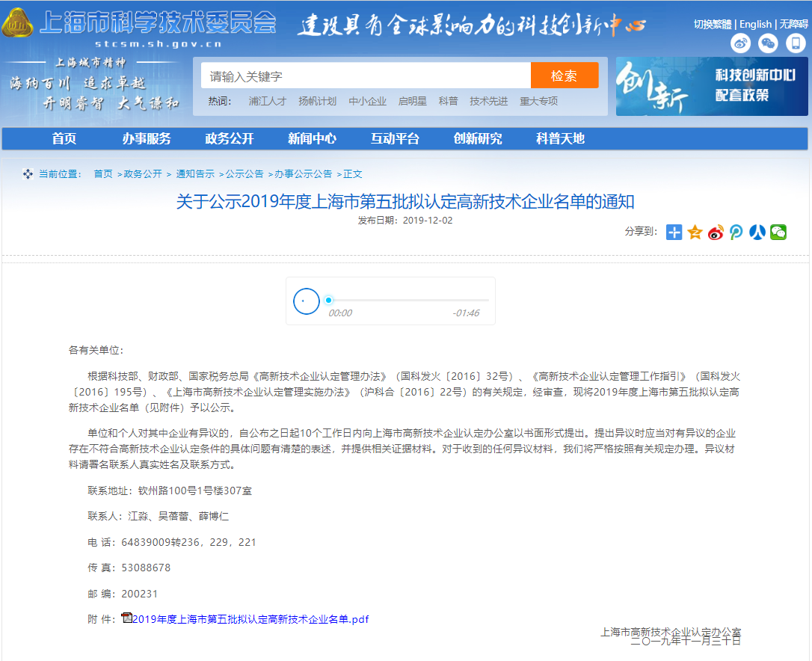Open the 2019年度高新技术企业名单 PDF attachment

250,618
